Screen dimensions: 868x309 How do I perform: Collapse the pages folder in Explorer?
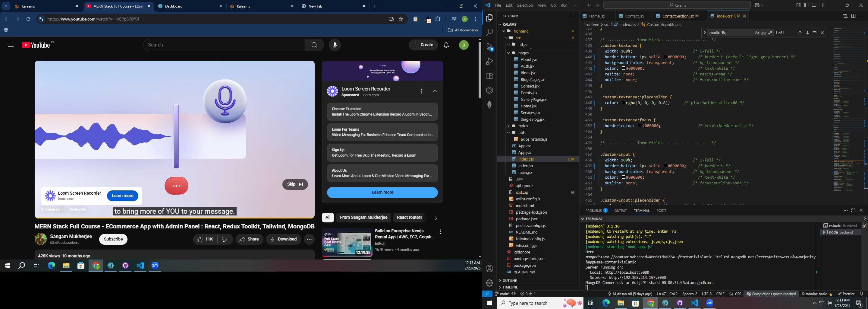pos(508,53)
